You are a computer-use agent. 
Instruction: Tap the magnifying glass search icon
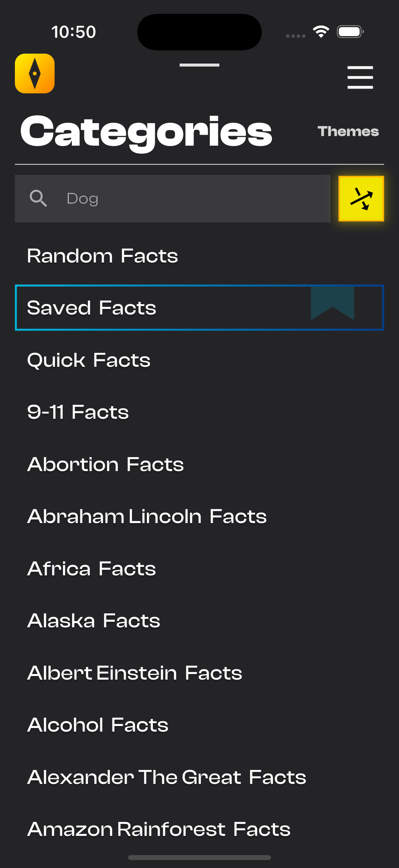click(x=38, y=199)
